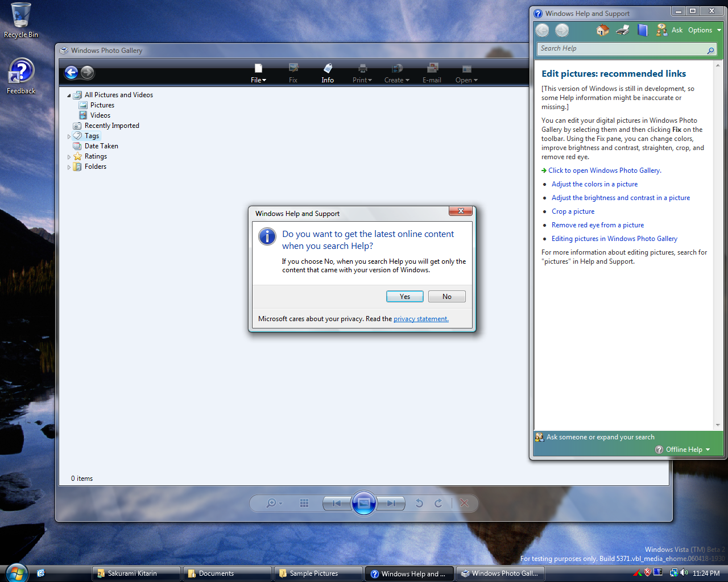Click the Help forward navigation button
This screenshot has width=728, height=582.
point(562,31)
